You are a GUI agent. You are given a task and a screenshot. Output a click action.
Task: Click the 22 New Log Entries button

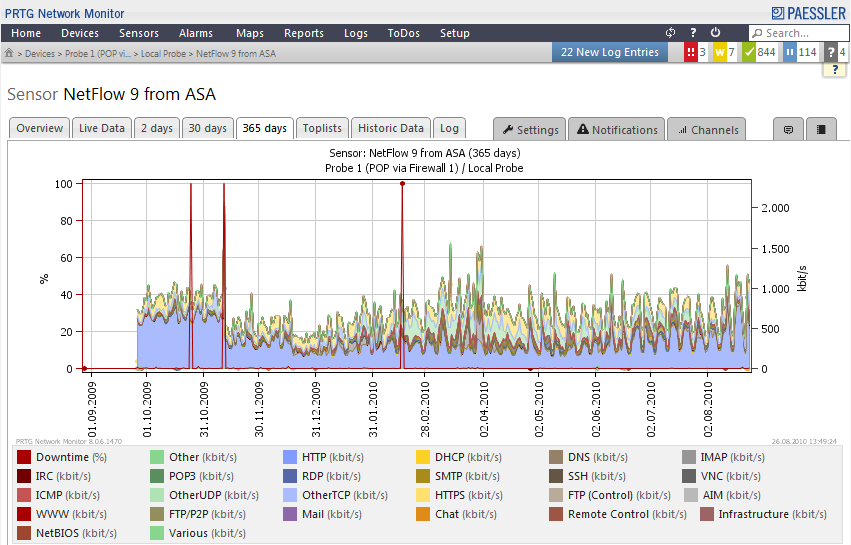point(609,53)
